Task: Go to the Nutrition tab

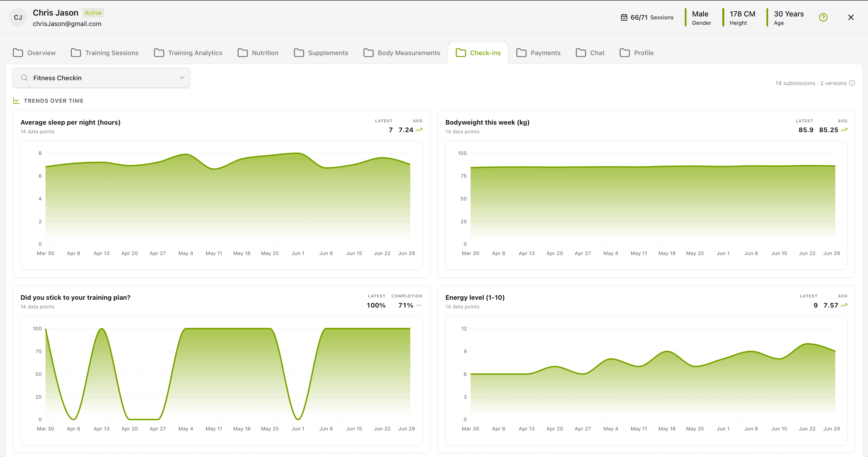Action: click(258, 53)
